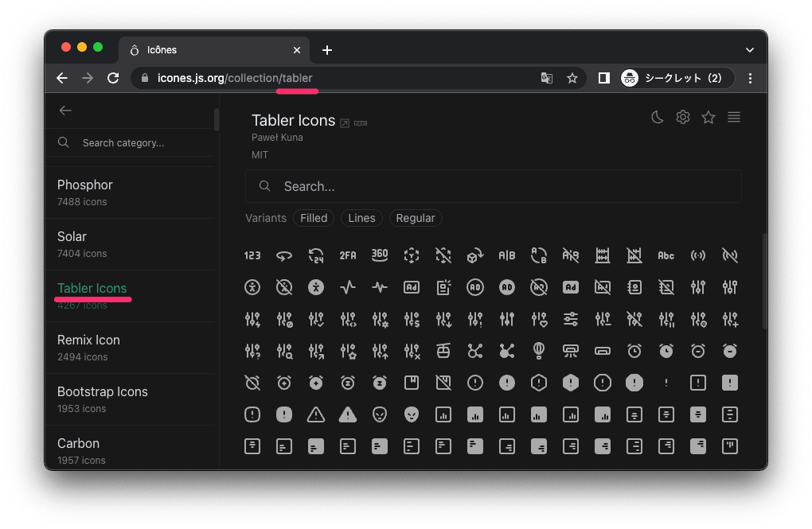Open the Carbon collection
Viewport: 812px width, 529px height.
(x=130, y=448)
